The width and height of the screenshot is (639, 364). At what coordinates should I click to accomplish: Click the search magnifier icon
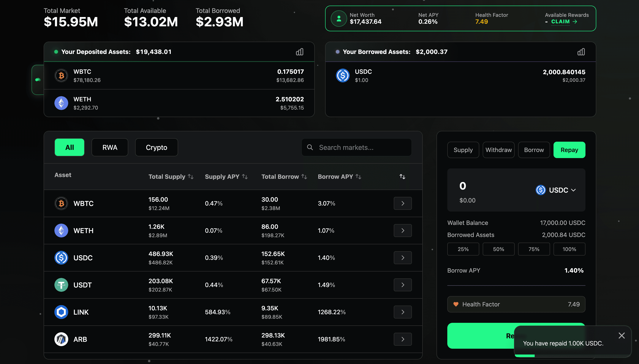click(x=310, y=147)
